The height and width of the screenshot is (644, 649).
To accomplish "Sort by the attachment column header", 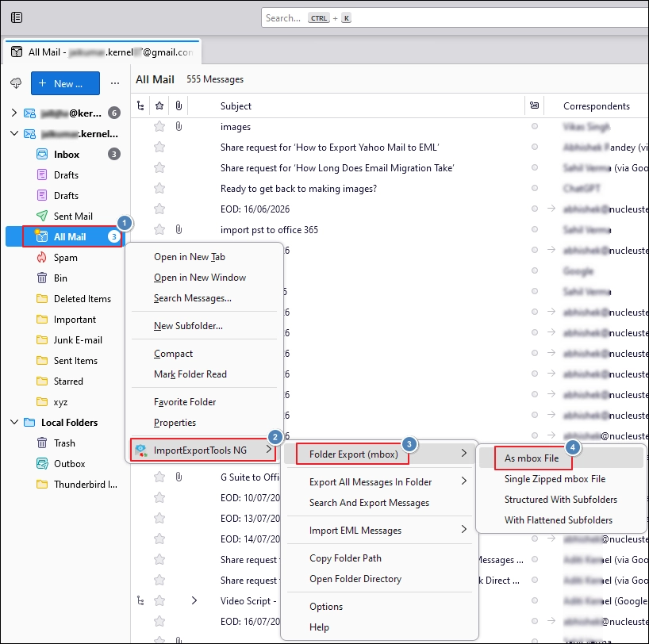I will (179, 106).
